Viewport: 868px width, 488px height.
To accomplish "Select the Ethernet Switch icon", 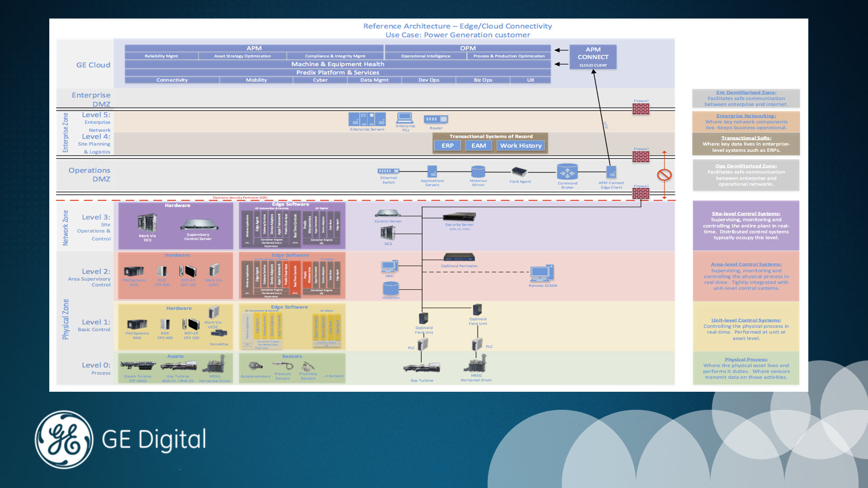I will 388,171.
